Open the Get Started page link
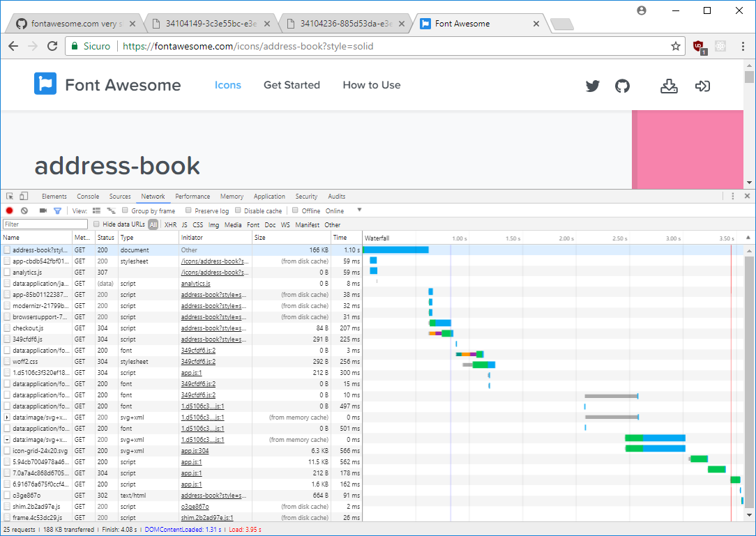Screen dimensions: 756x536 tap(292, 85)
